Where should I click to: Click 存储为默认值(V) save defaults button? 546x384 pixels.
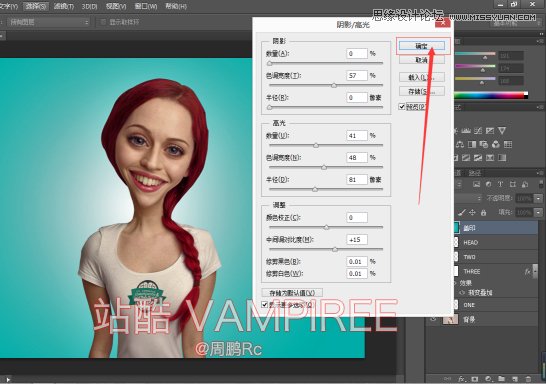[292, 293]
